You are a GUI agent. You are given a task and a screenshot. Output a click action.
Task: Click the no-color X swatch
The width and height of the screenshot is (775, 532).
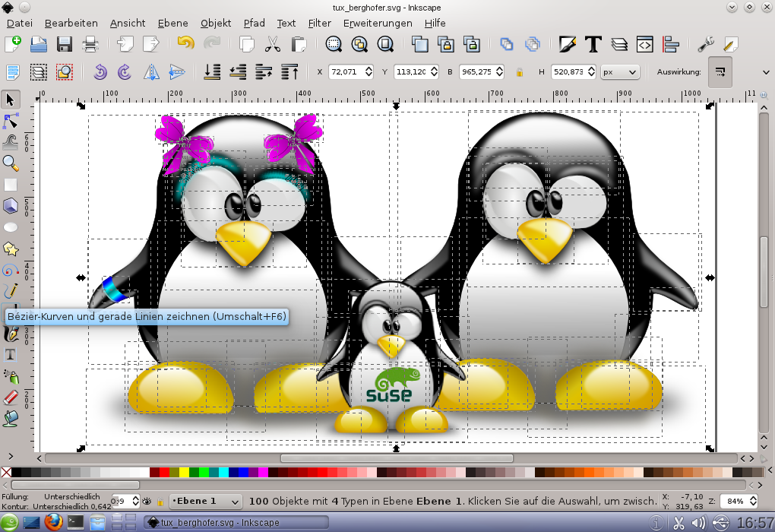click(x=6, y=472)
